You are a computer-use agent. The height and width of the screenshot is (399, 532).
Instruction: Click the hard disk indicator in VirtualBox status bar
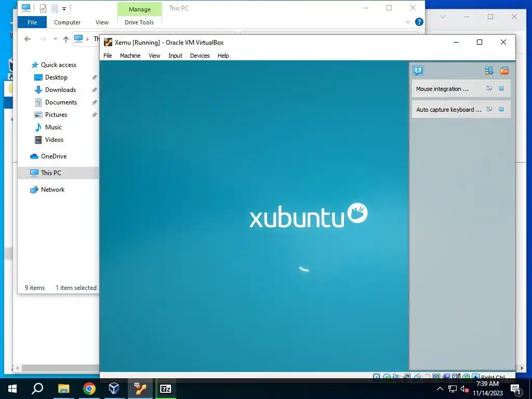tap(376, 376)
